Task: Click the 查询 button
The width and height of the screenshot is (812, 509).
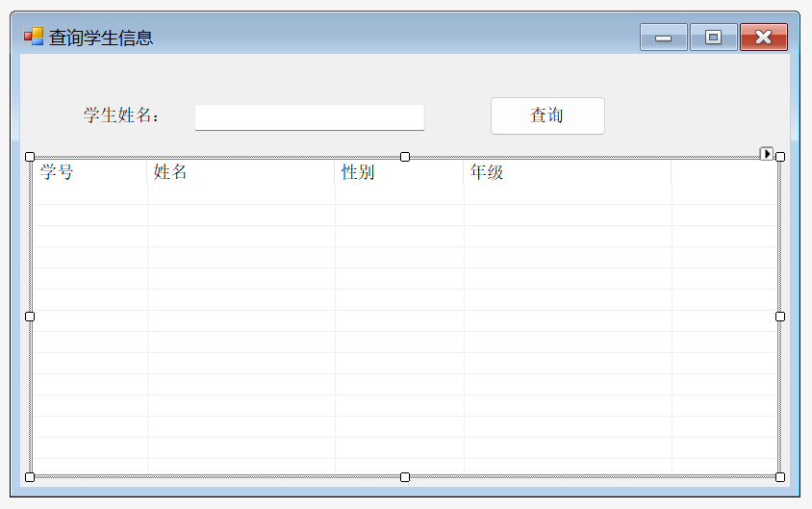Action: 547,115
